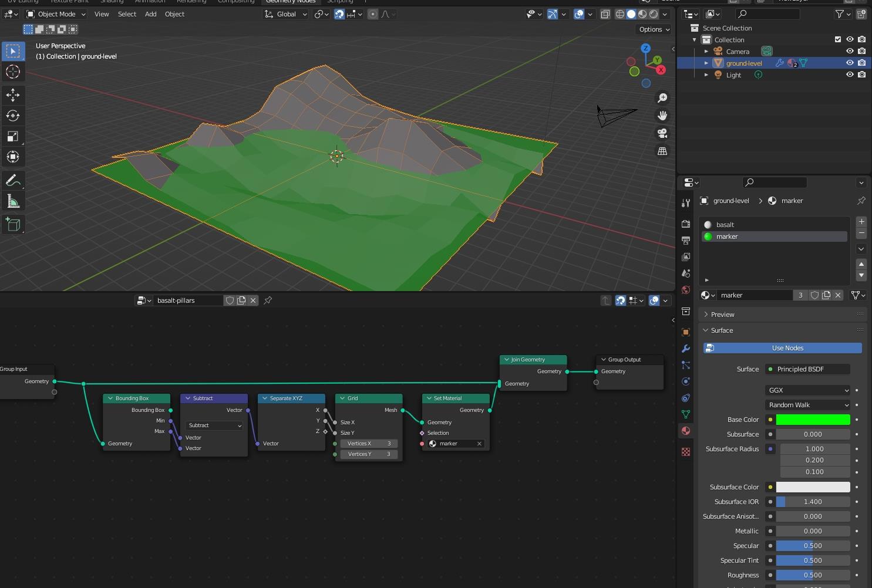This screenshot has height=588, width=872.
Task: Select the Move tool in the viewport toolbar
Action: 13,94
